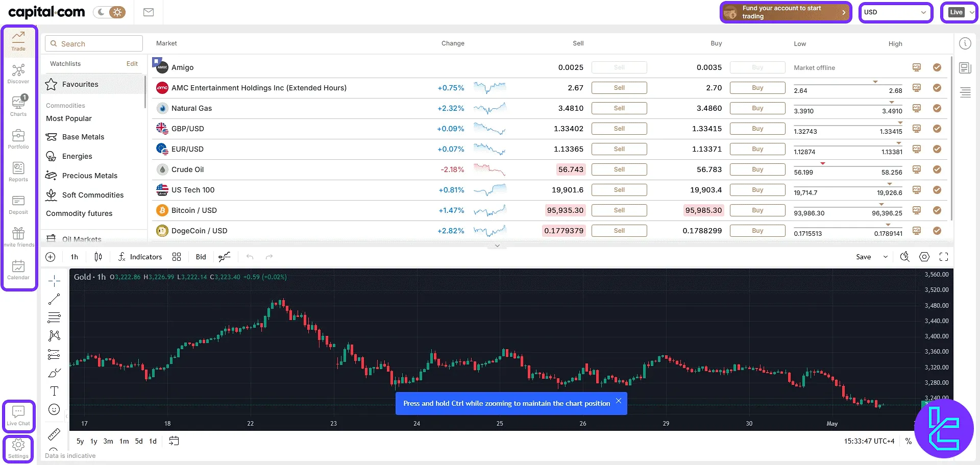Open chart timezone 15:33:47 UTC+4 selector
Screen dimensions: 980x465
869,441
